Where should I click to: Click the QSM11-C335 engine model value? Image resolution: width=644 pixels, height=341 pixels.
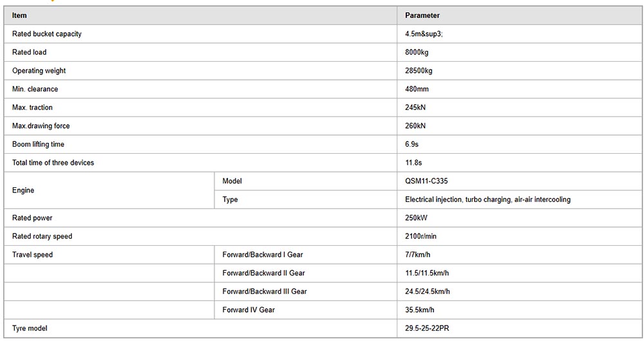tap(426, 181)
